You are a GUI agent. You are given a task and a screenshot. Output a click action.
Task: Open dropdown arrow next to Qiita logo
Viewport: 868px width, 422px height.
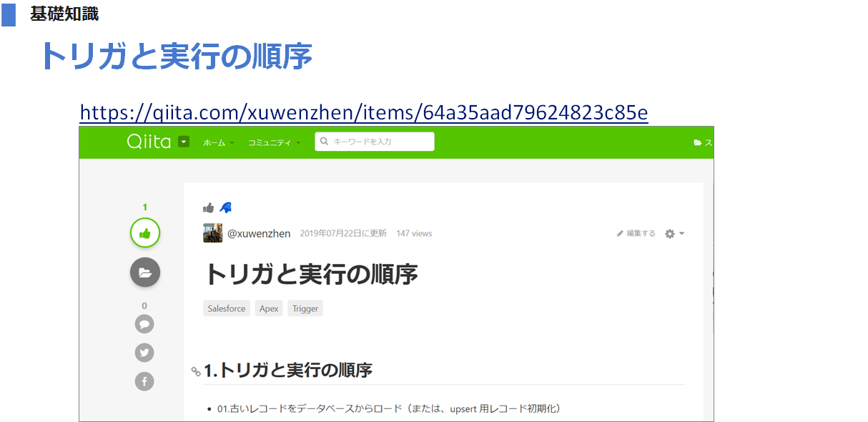184,142
